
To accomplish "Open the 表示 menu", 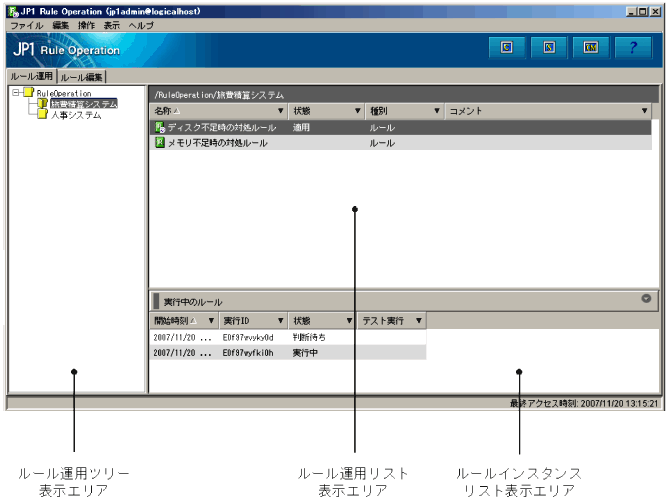I will tap(112, 26).
